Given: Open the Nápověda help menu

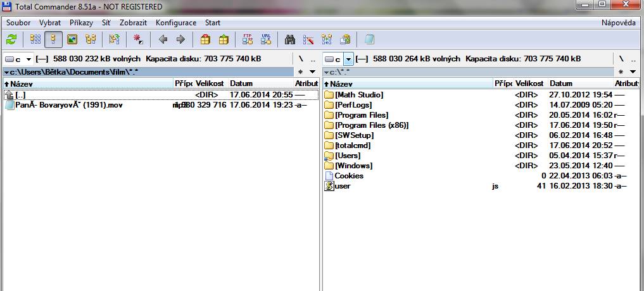Looking at the screenshot, I should (619, 23).
